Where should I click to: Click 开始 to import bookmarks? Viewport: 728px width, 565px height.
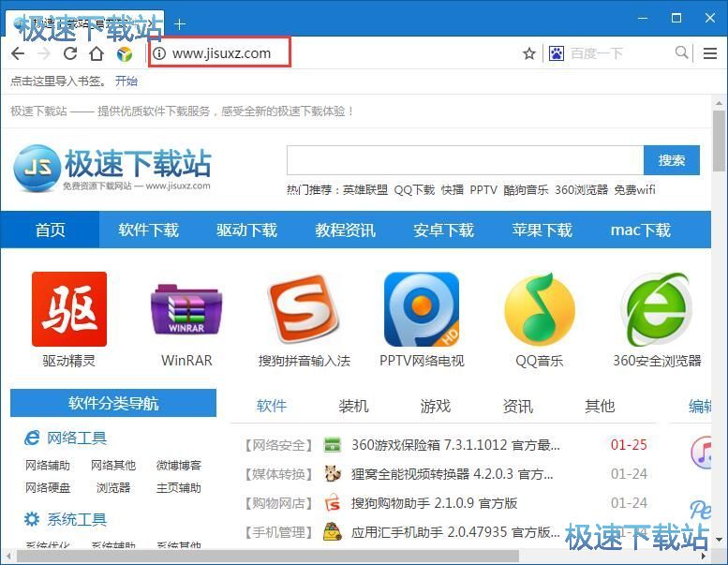tap(126, 82)
